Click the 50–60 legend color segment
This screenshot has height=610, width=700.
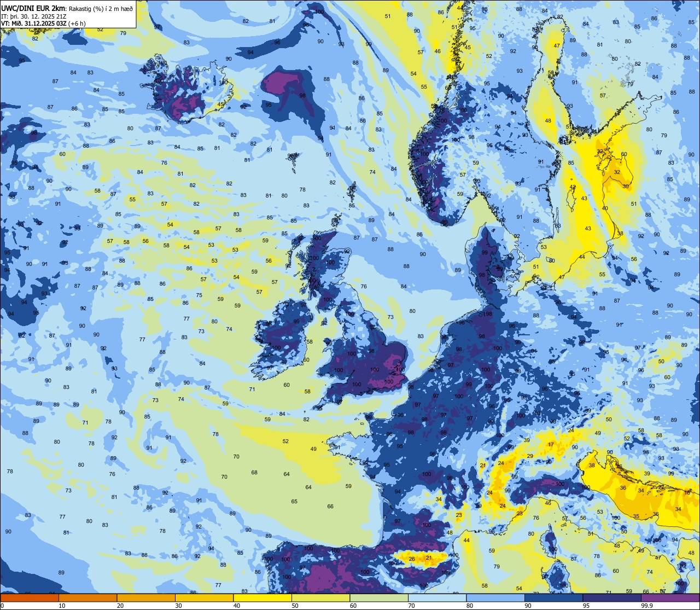320,597
